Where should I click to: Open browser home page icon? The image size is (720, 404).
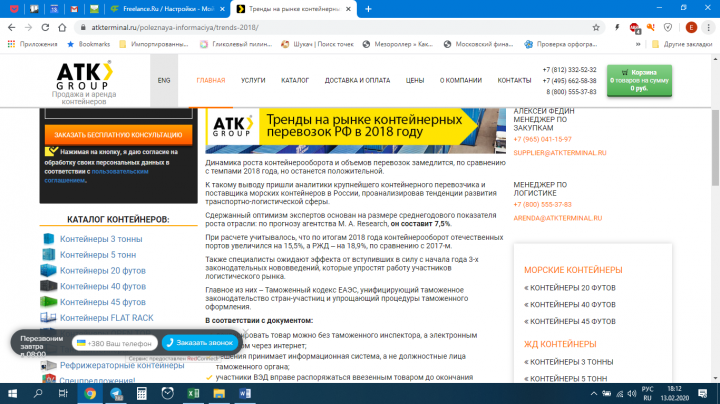tap(62, 28)
